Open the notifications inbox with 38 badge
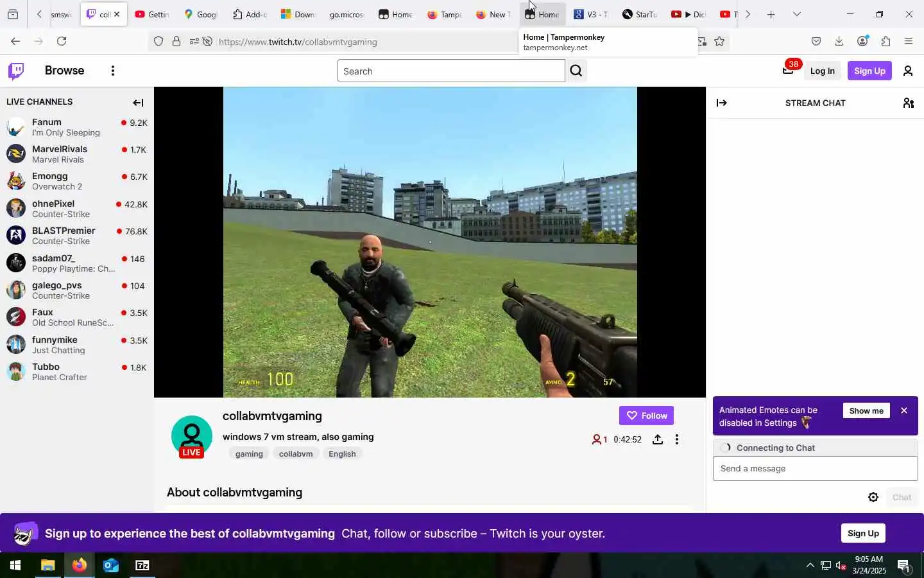Screen dimensions: 924x578 [789, 70]
